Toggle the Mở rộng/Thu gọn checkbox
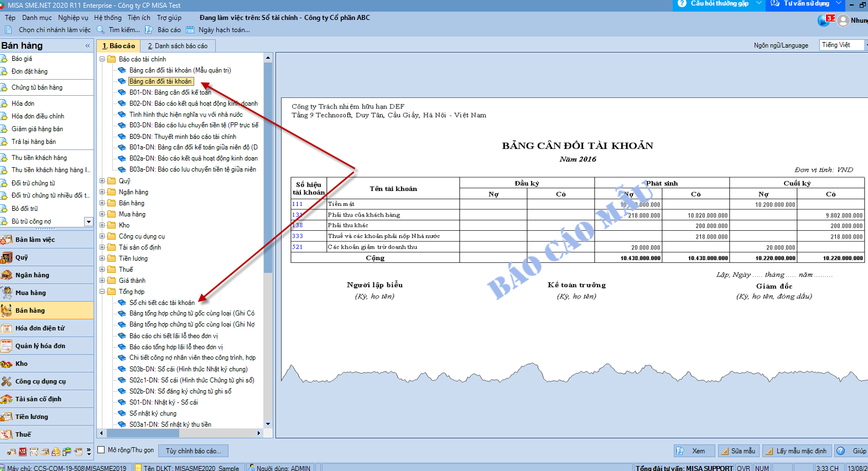Viewport: 868px width, 471px height. (x=101, y=450)
